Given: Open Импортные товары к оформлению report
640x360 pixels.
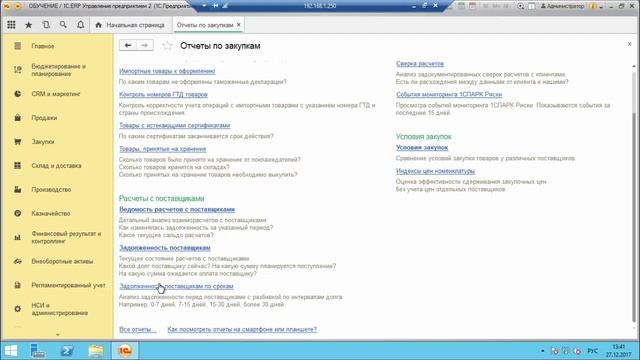Looking at the screenshot, I should pos(167,71).
